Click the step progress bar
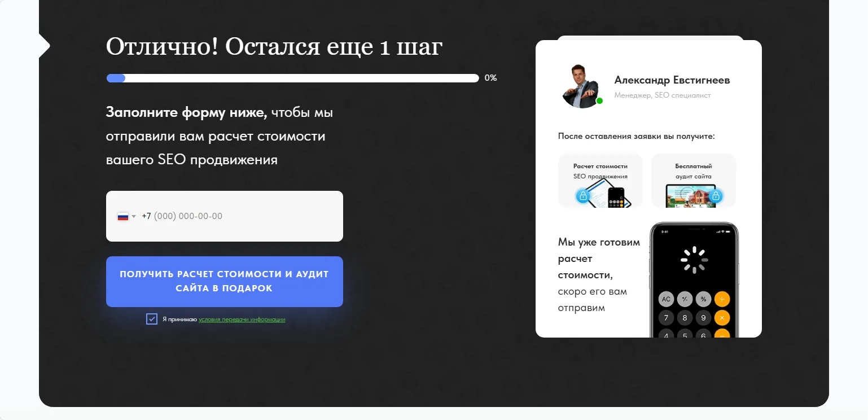Screen dimensions: 868x420 coord(292,78)
